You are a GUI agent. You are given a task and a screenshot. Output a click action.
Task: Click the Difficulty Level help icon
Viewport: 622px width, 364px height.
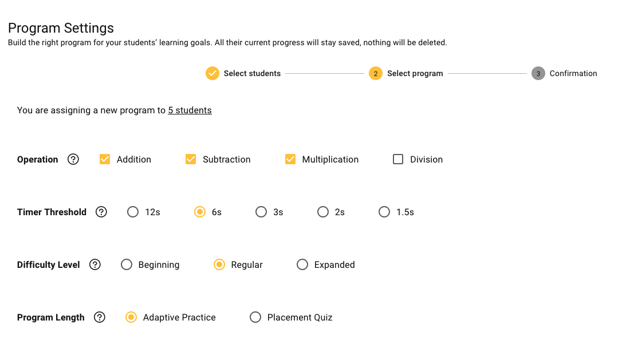(x=95, y=265)
